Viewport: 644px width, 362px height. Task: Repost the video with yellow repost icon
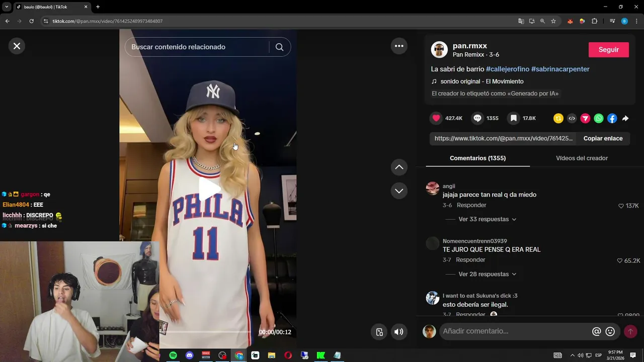558,118
